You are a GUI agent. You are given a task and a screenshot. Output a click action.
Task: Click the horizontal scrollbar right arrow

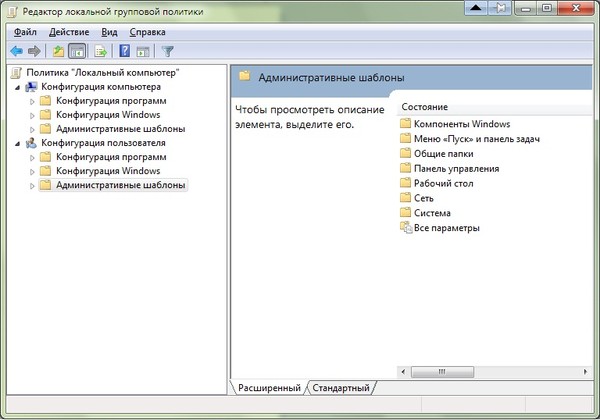(585, 371)
